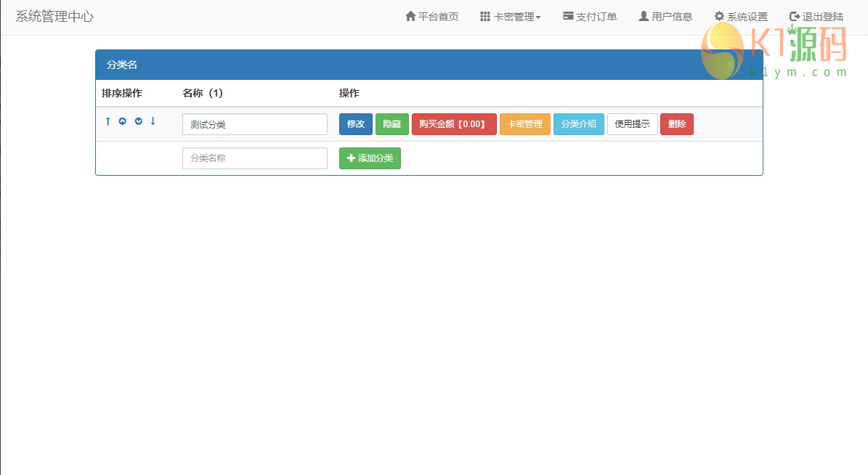Click the green 隐藏 button

click(392, 124)
